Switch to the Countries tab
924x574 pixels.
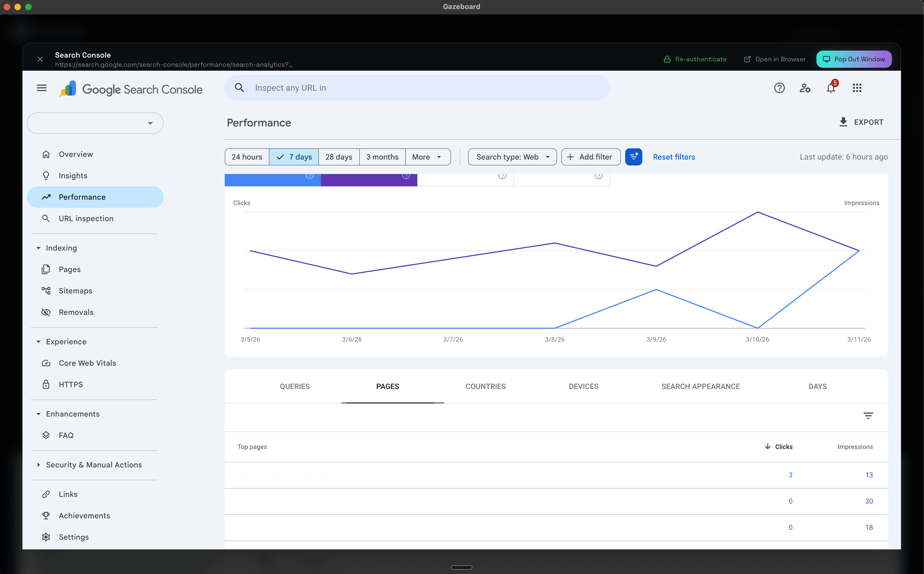pos(486,387)
